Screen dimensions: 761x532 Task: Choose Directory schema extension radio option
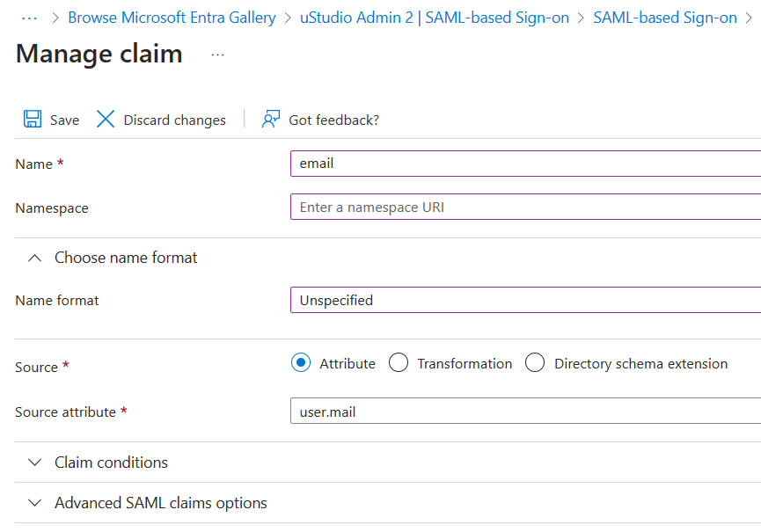535,363
